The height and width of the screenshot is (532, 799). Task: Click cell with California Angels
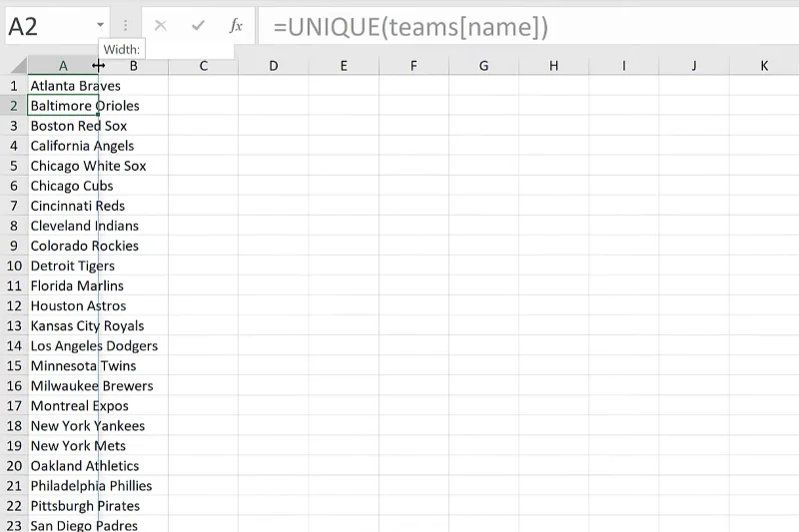click(x=63, y=146)
